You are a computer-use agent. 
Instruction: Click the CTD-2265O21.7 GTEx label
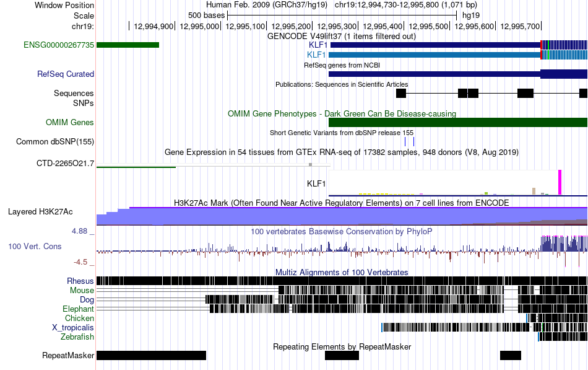tap(65, 164)
